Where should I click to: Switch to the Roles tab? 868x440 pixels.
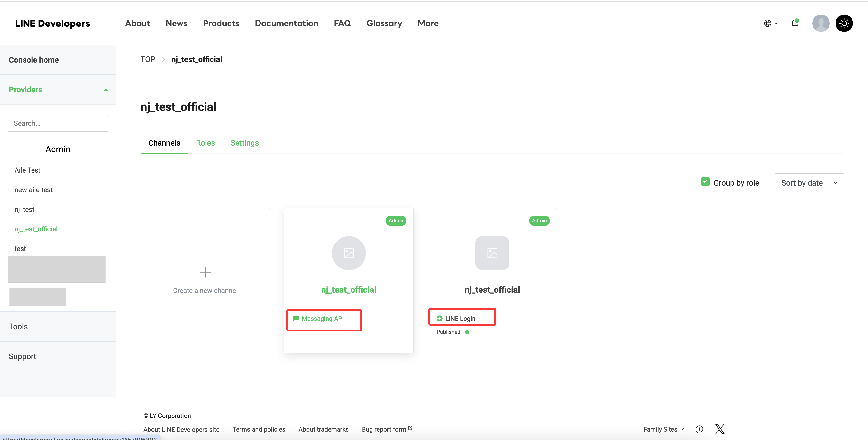pyautogui.click(x=205, y=143)
